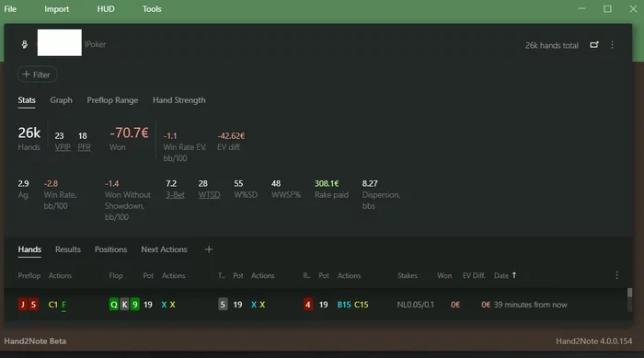This screenshot has width=644, height=358.
Task: Minimize the Hand2Note window
Action: (581, 8)
